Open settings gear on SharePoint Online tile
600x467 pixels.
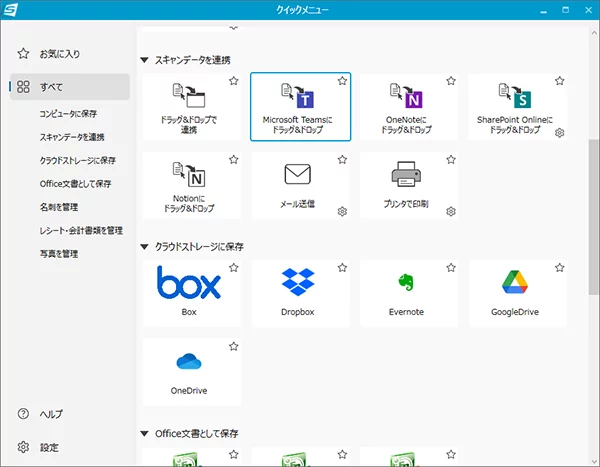tap(559, 133)
